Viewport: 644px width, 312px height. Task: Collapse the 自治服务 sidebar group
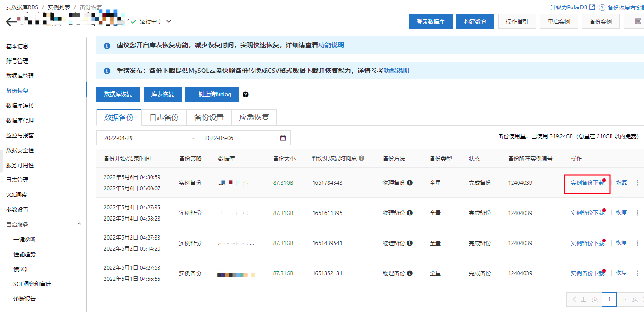coord(79,224)
